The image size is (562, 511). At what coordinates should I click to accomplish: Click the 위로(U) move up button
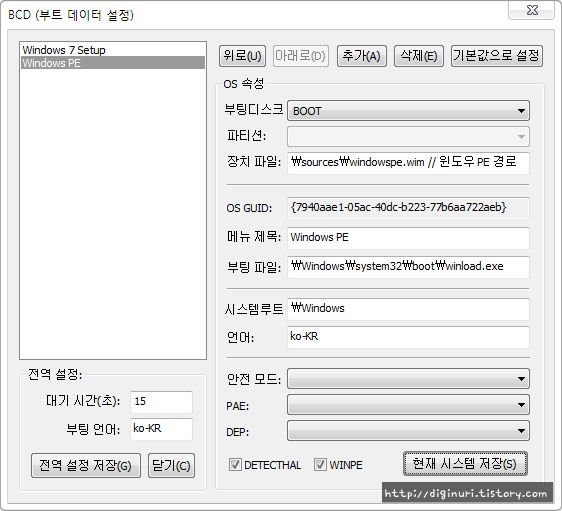[x=242, y=56]
